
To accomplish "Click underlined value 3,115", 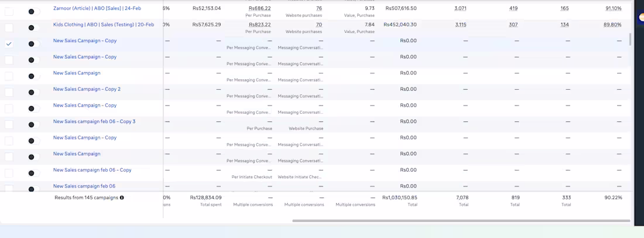I will click(x=461, y=25).
